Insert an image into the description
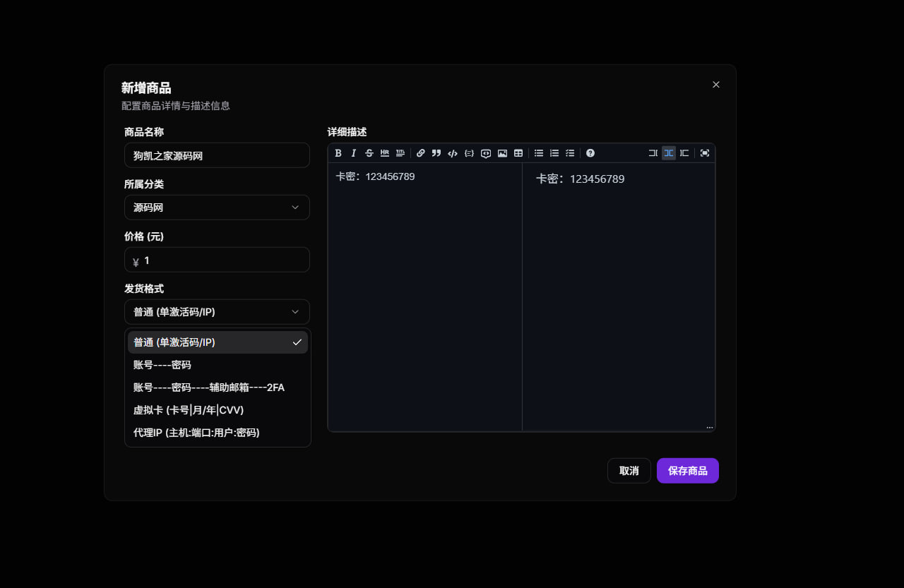The image size is (904, 588). click(x=502, y=153)
